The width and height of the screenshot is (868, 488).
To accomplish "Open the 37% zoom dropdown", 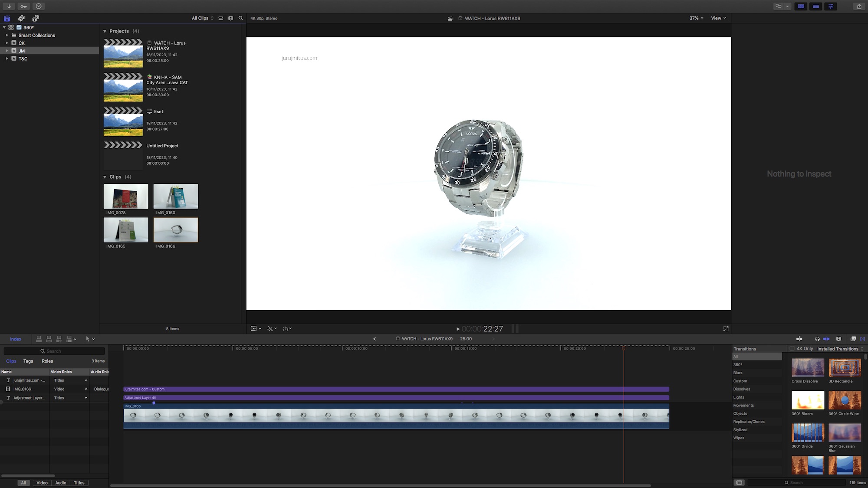I will coord(696,18).
